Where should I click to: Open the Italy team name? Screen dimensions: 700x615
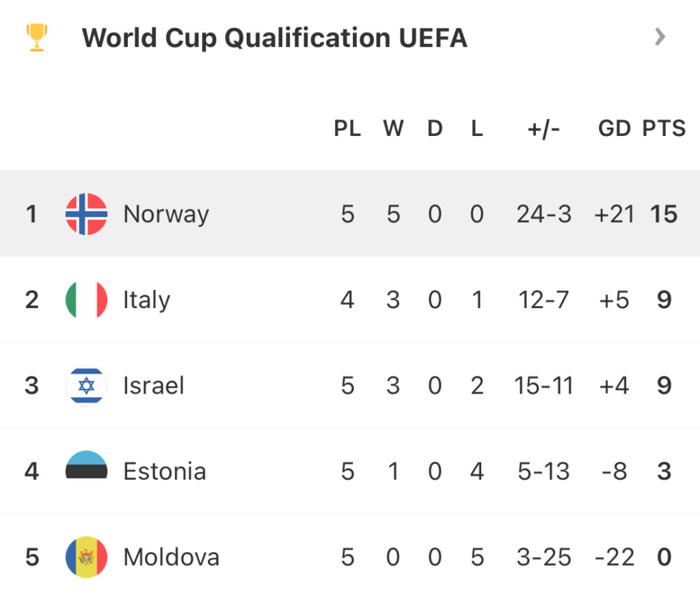point(146,299)
